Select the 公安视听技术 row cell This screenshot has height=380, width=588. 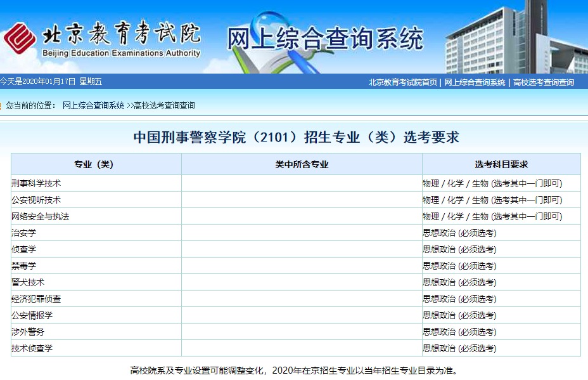pyautogui.click(x=96, y=200)
